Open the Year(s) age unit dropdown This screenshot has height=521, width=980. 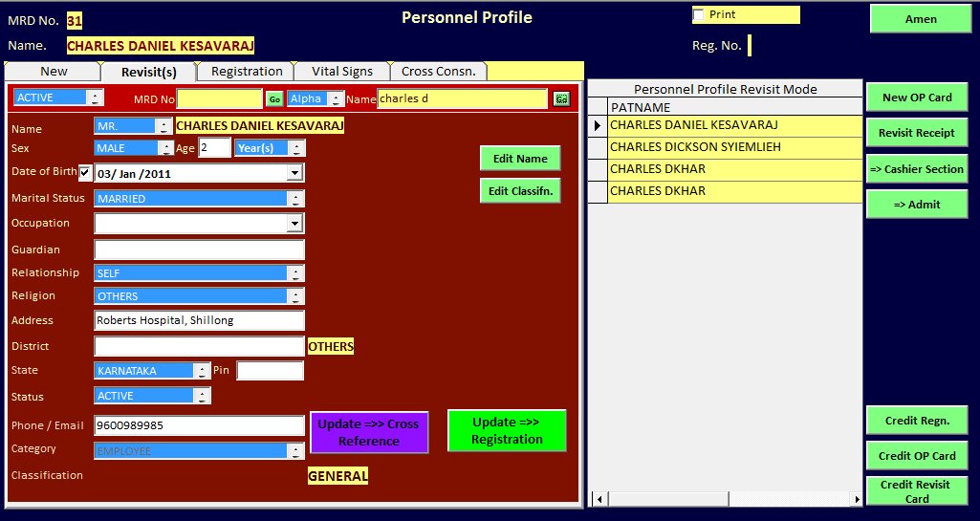(x=270, y=148)
